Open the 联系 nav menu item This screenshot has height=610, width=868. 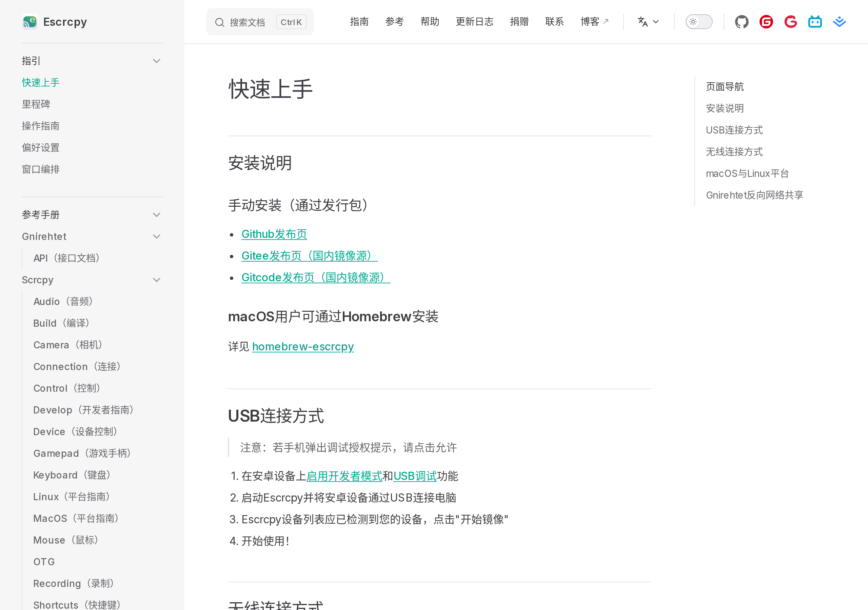(555, 22)
